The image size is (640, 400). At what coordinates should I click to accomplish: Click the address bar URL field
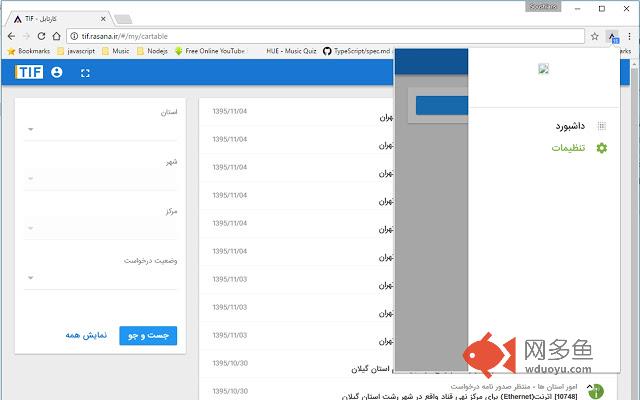(x=326, y=36)
